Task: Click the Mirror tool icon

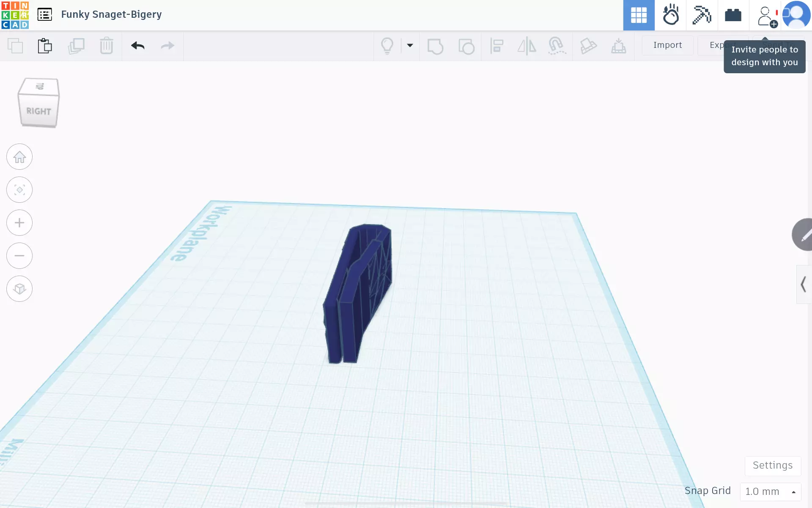Action: (x=527, y=46)
